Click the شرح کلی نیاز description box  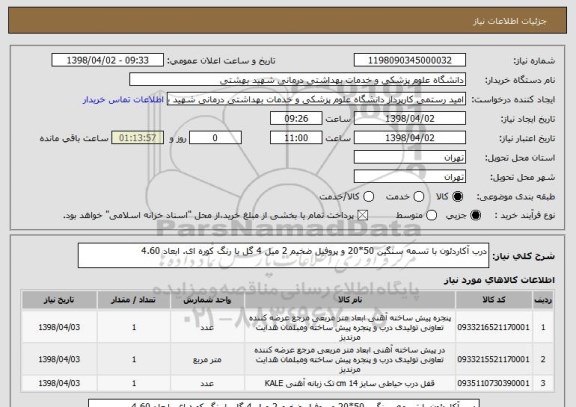[283, 255]
